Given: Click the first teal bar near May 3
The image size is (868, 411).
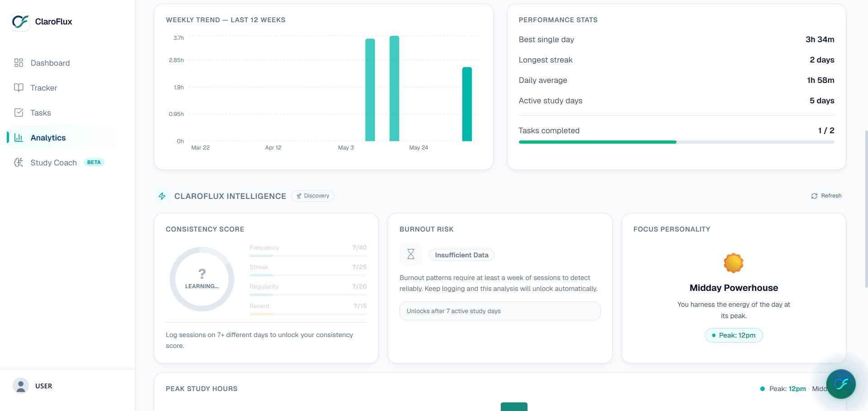Looking at the screenshot, I should tap(370, 90).
